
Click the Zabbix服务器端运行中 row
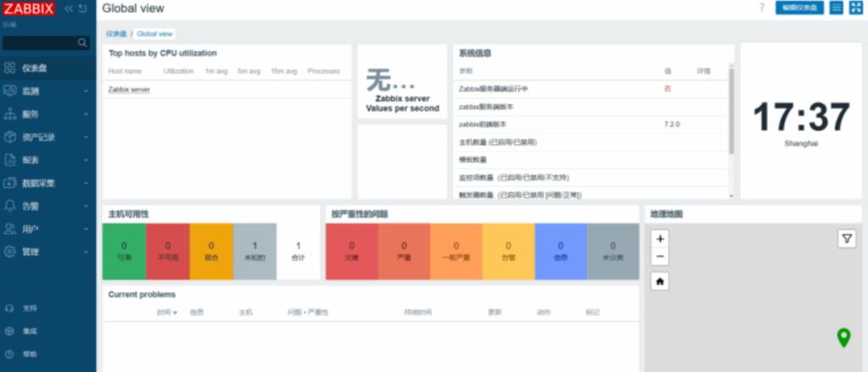point(591,89)
